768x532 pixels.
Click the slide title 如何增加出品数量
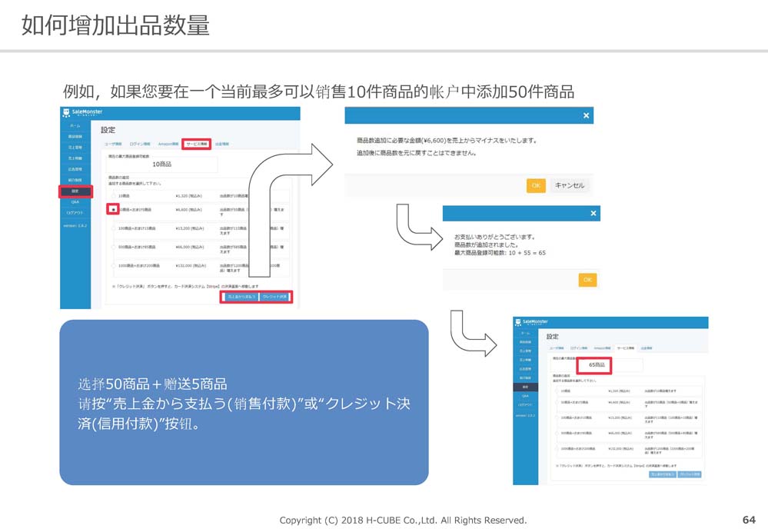click(x=115, y=25)
